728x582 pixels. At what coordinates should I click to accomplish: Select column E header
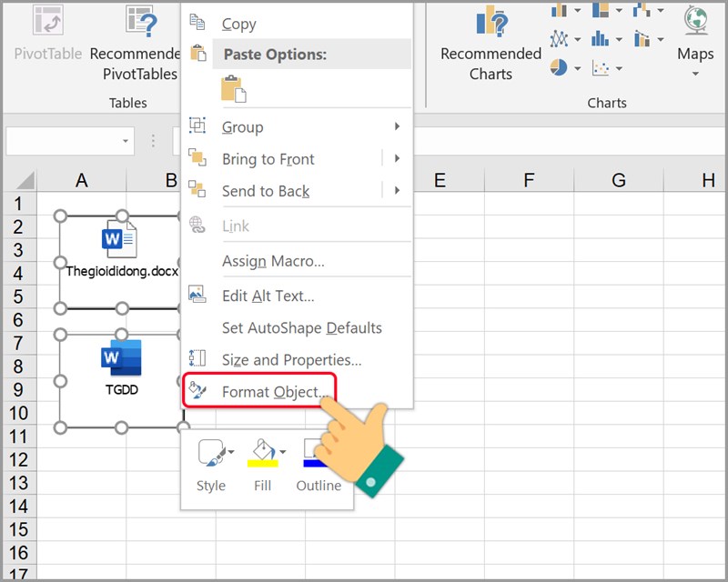(x=440, y=180)
